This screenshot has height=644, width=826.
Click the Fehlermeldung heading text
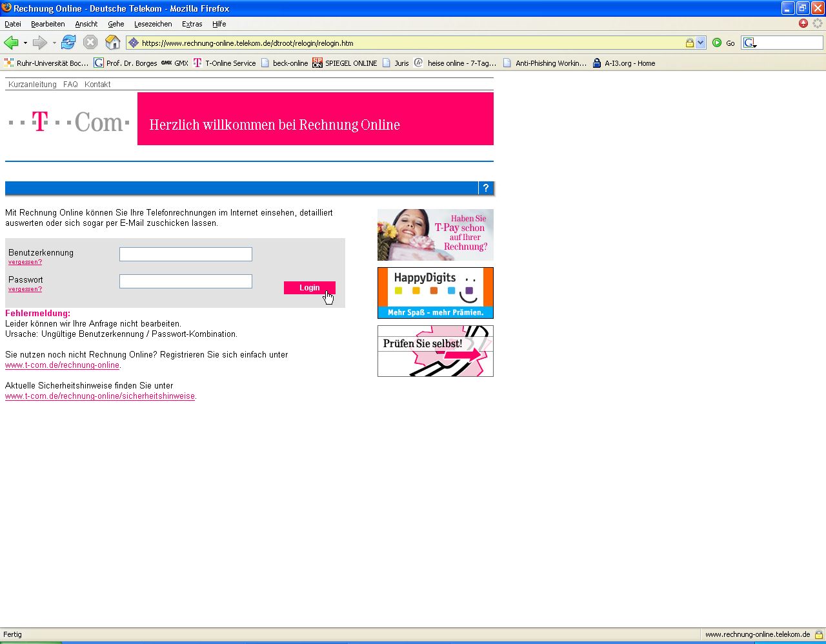[x=38, y=314]
